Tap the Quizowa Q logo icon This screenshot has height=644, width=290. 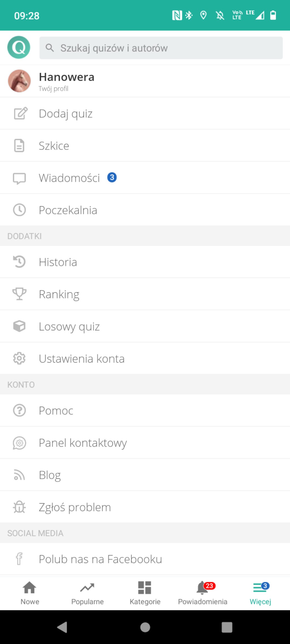(19, 47)
